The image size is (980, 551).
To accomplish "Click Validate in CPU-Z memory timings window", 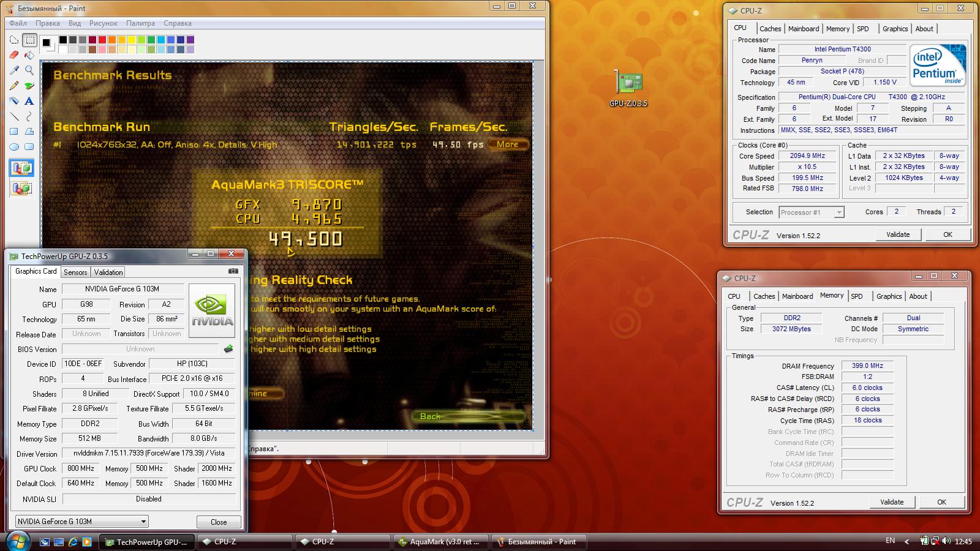I will click(x=892, y=502).
